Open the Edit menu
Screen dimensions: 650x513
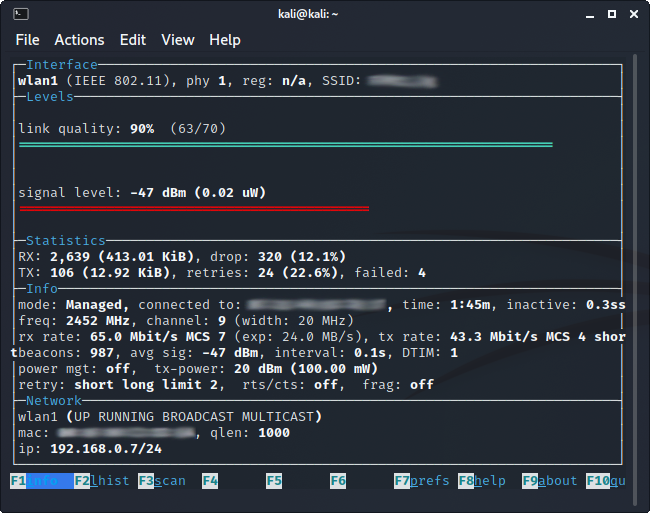[x=133, y=40]
